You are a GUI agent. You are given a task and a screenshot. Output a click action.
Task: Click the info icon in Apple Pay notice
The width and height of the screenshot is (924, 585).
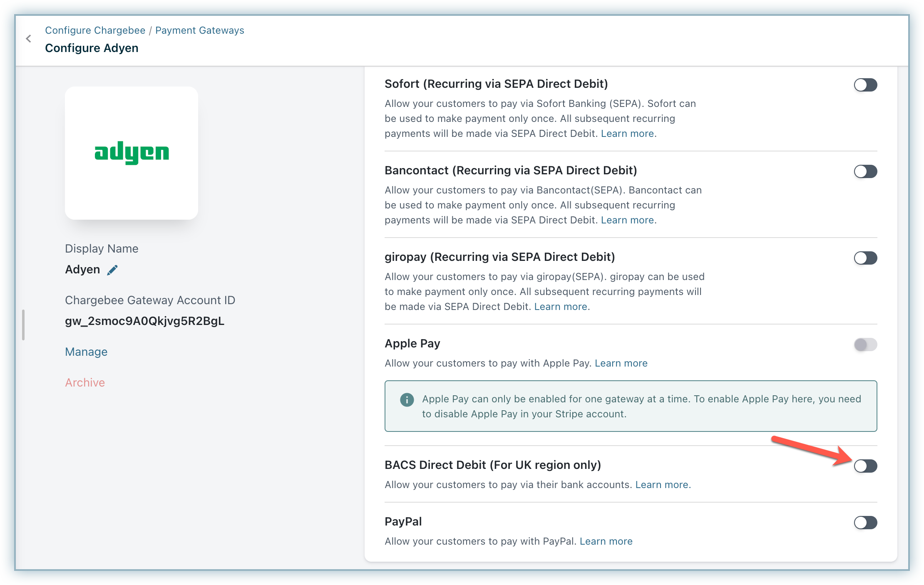(407, 400)
